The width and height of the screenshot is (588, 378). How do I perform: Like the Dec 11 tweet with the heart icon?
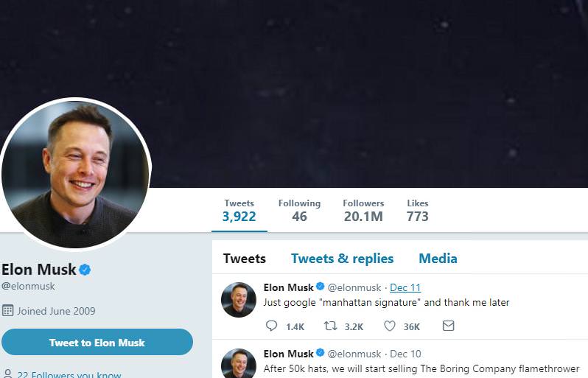point(390,326)
